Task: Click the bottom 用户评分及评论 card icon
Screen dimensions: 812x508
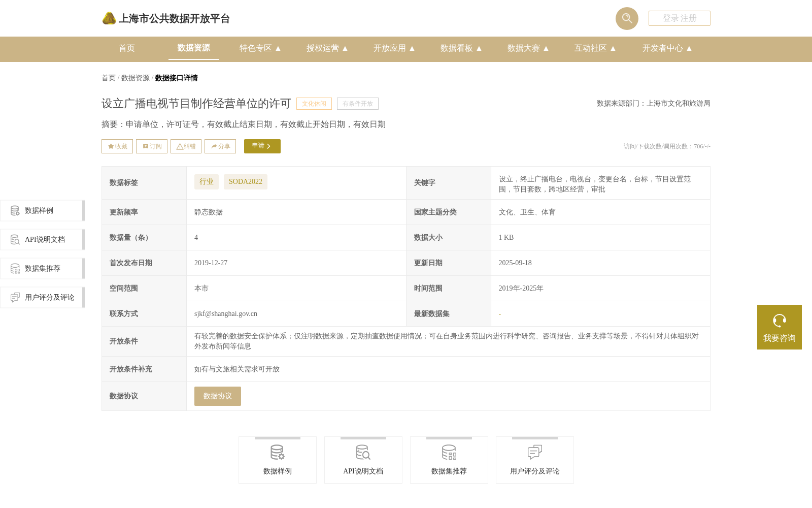Action: [x=535, y=452]
